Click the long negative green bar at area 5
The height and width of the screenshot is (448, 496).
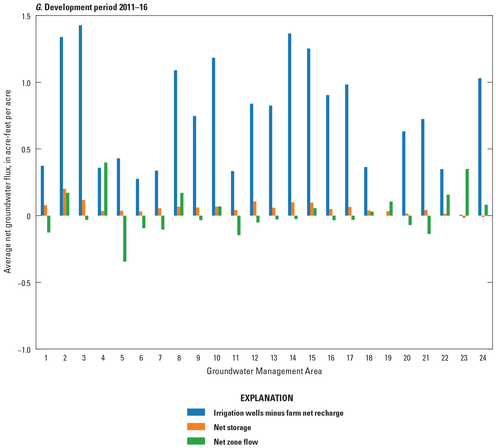[125, 238]
